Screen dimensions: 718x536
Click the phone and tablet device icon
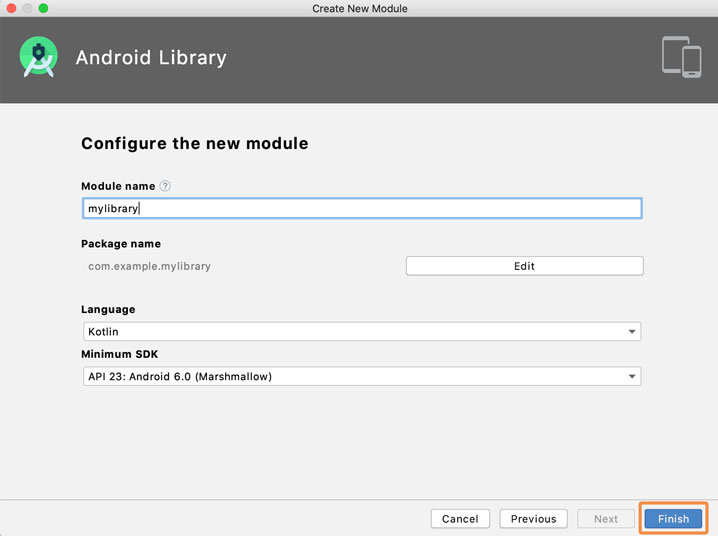coord(681,57)
